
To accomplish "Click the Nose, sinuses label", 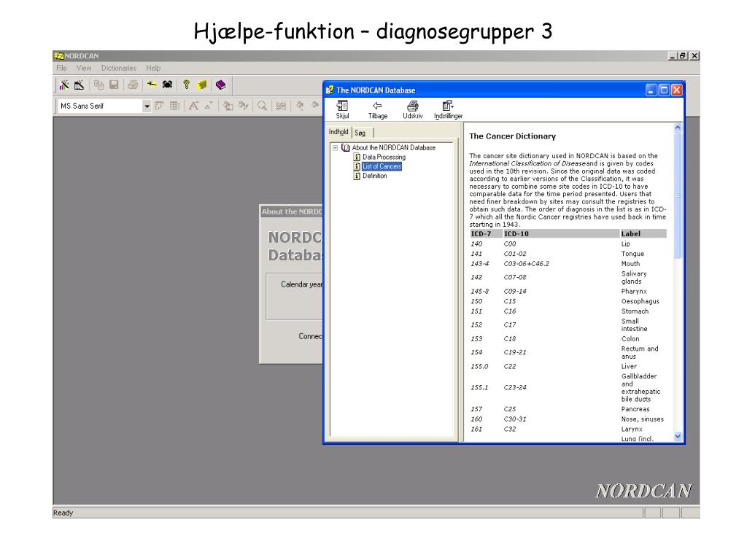I will pyautogui.click(x=643, y=419).
